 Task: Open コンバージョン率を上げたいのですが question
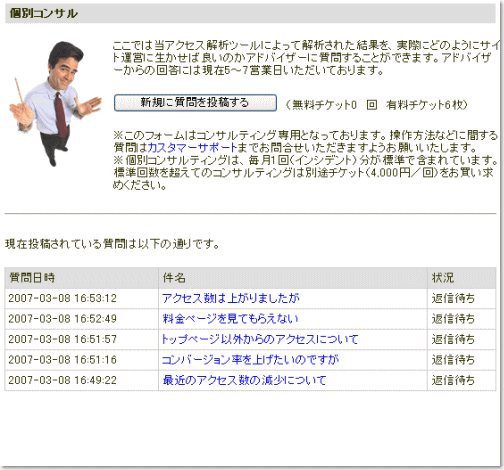click(x=250, y=360)
